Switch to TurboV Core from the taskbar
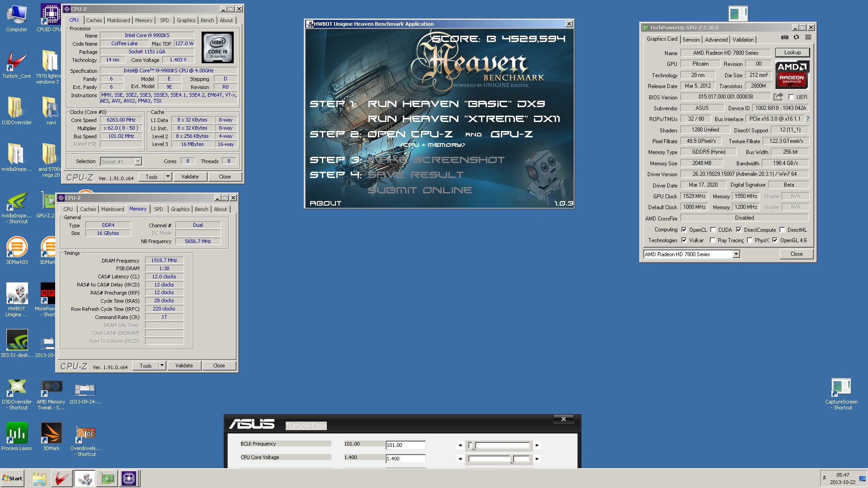 pyautogui.click(x=61, y=479)
